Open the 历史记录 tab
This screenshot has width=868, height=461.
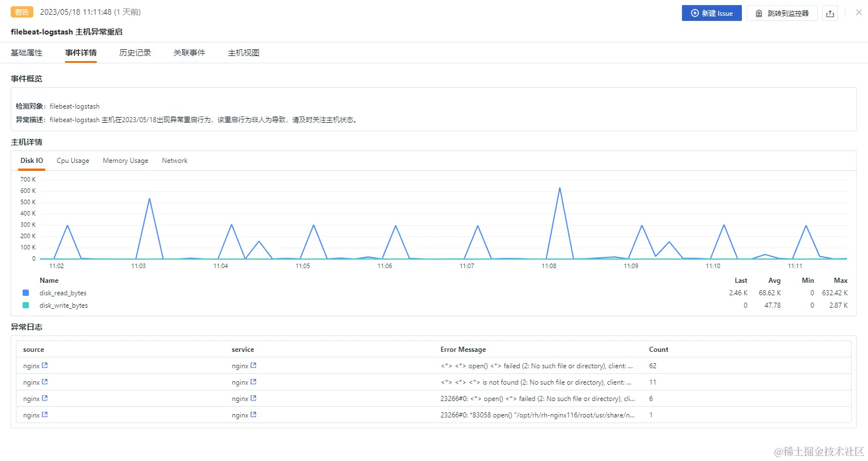click(135, 53)
